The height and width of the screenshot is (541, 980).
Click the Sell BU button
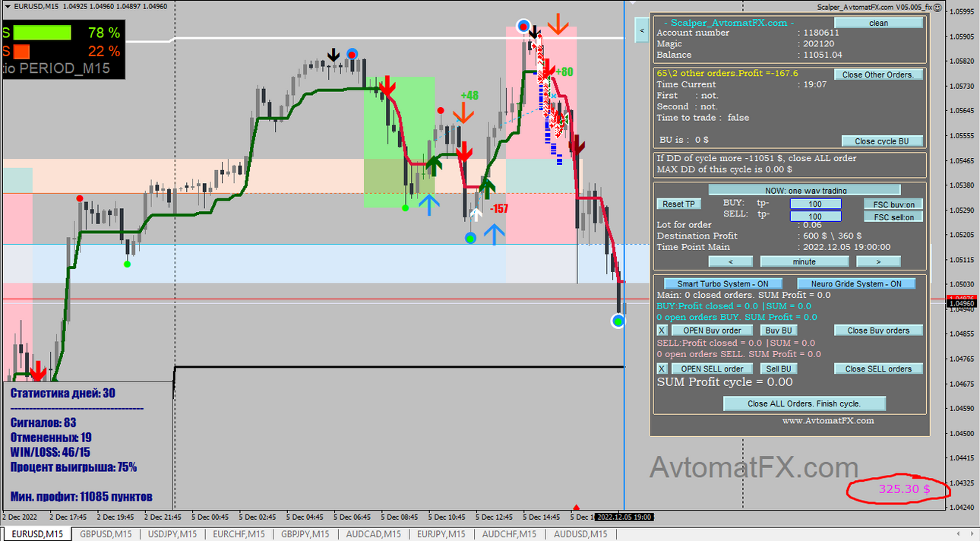click(779, 369)
